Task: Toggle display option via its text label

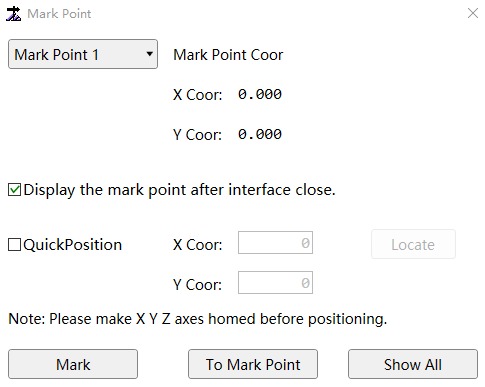Action: tap(179, 190)
